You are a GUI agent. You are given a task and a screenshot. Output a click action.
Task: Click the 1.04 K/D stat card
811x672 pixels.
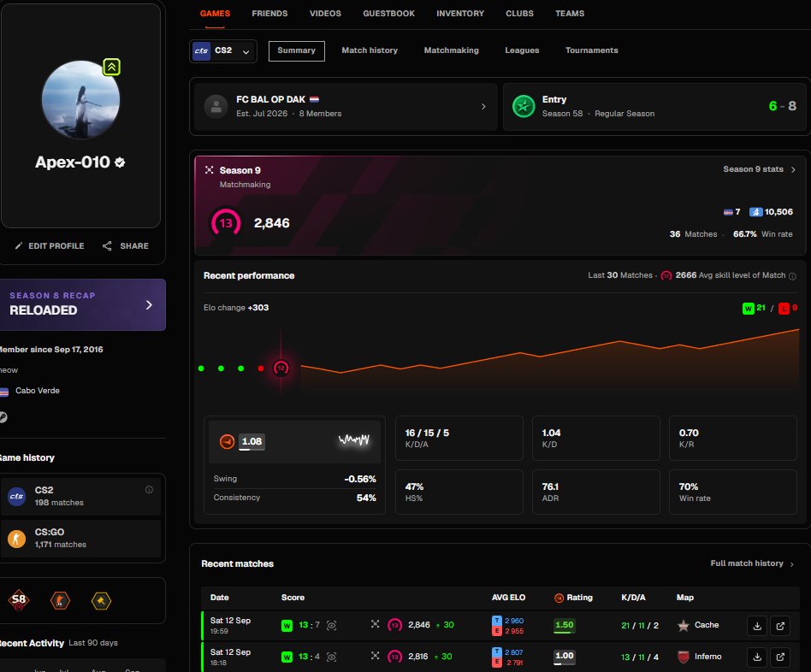(595, 439)
